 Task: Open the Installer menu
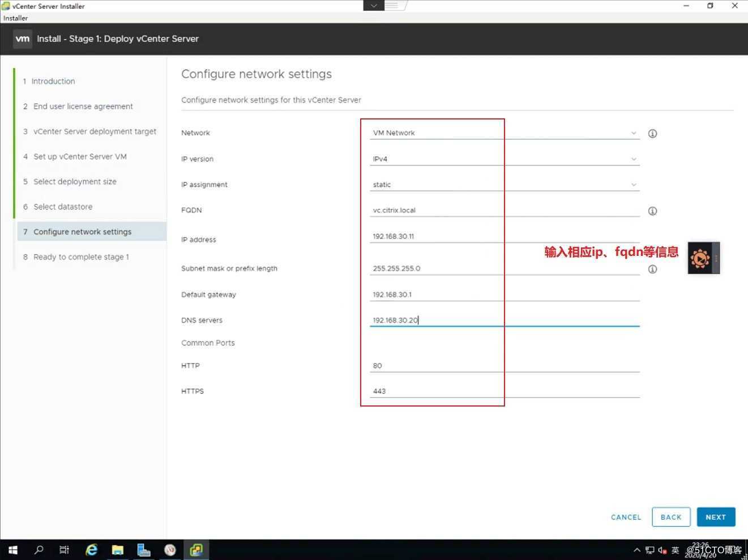pyautogui.click(x=15, y=18)
